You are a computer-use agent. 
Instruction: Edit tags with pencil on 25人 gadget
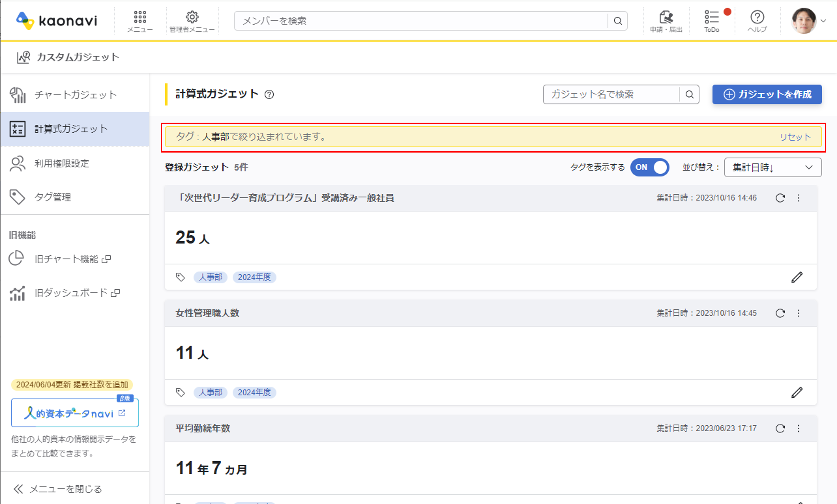click(x=797, y=277)
